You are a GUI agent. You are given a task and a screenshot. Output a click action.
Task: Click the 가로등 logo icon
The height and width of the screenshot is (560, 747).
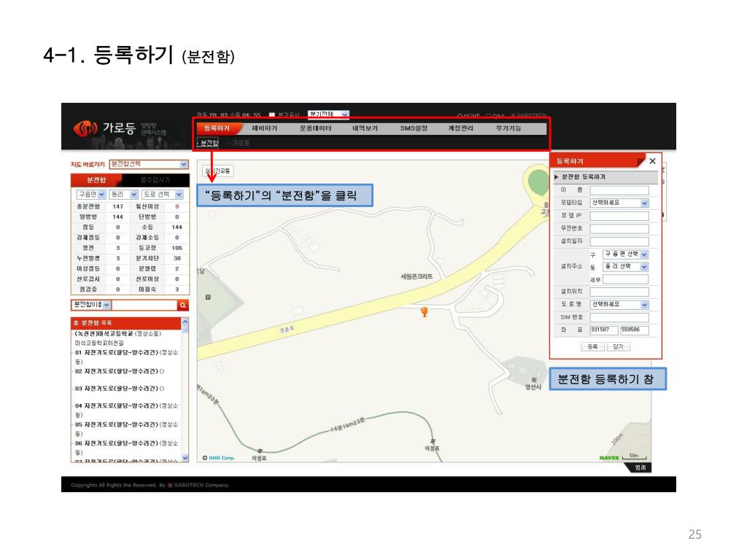tap(86, 128)
